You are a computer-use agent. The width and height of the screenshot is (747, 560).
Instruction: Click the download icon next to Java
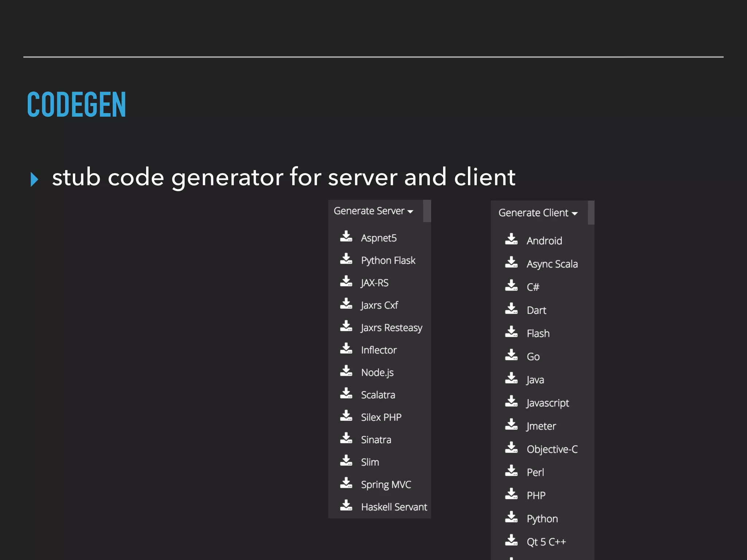511,378
